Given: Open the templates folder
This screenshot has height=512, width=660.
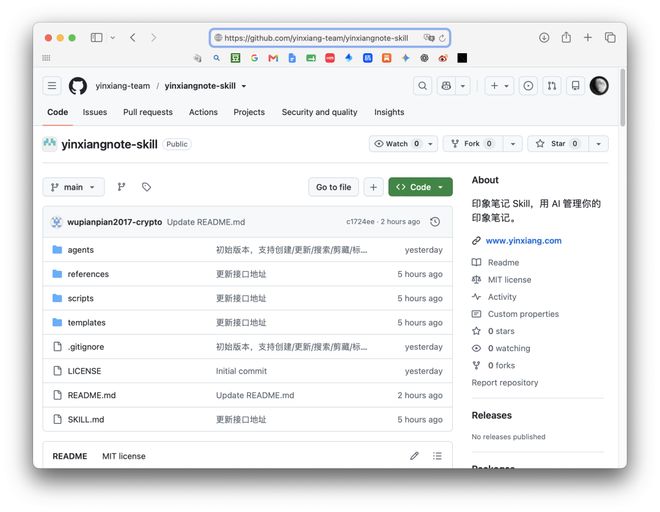Looking at the screenshot, I should (86, 323).
